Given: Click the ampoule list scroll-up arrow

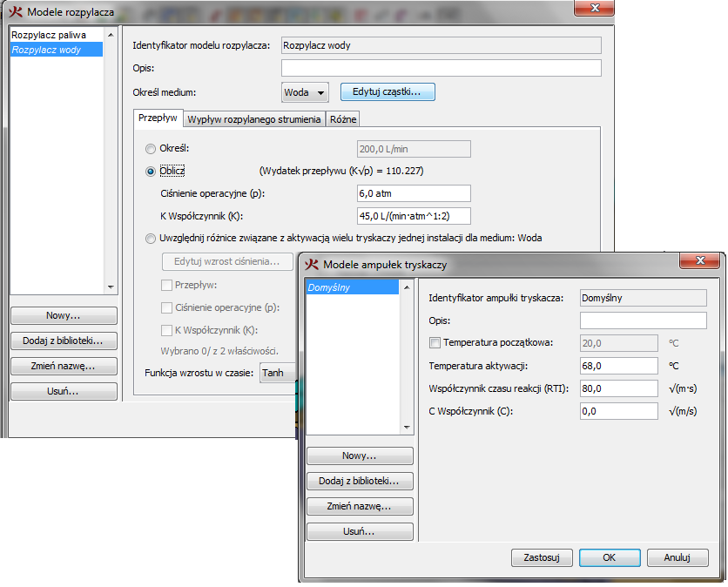Looking at the screenshot, I should tap(407, 287).
